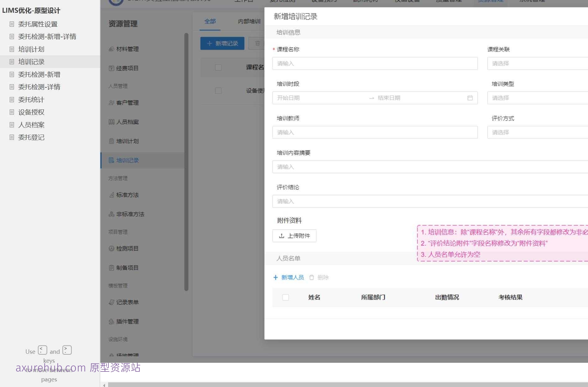
Task: Click 所属部门 column header
Action: pyautogui.click(x=373, y=297)
